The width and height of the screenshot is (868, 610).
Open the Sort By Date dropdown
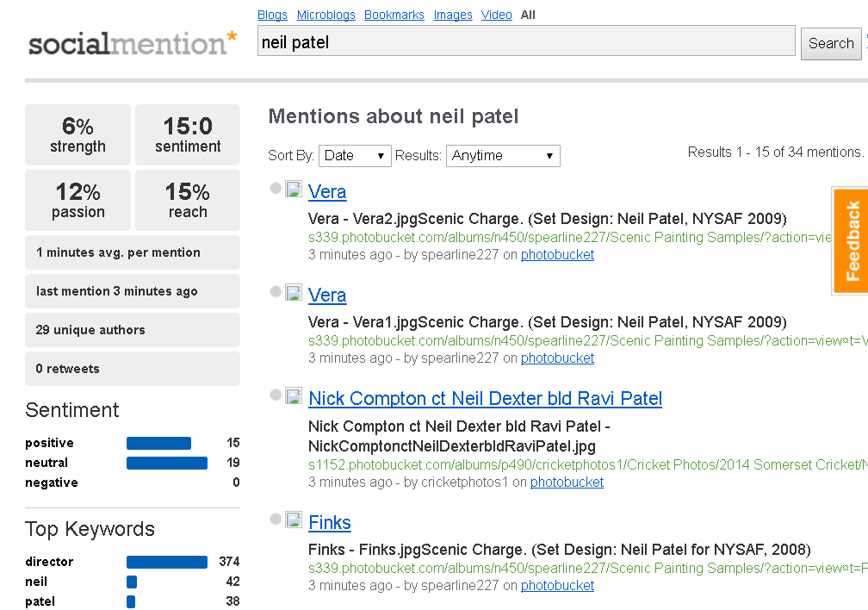pyautogui.click(x=355, y=156)
